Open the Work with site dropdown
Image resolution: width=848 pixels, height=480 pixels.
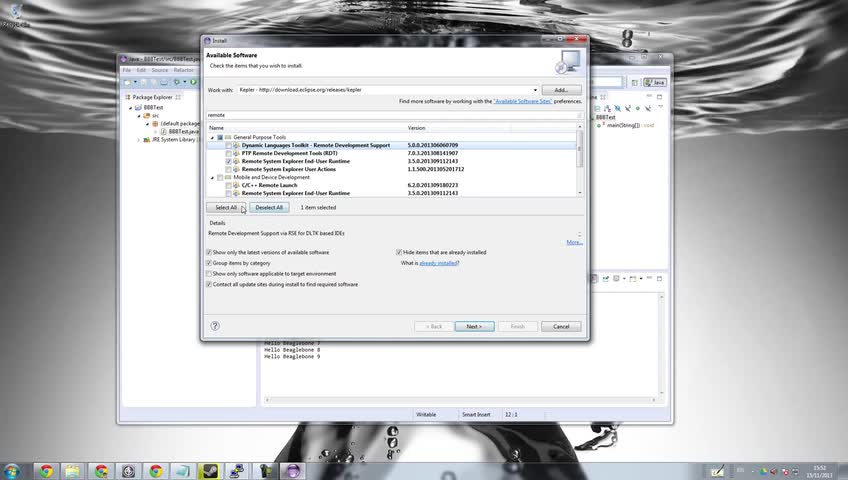535,90
